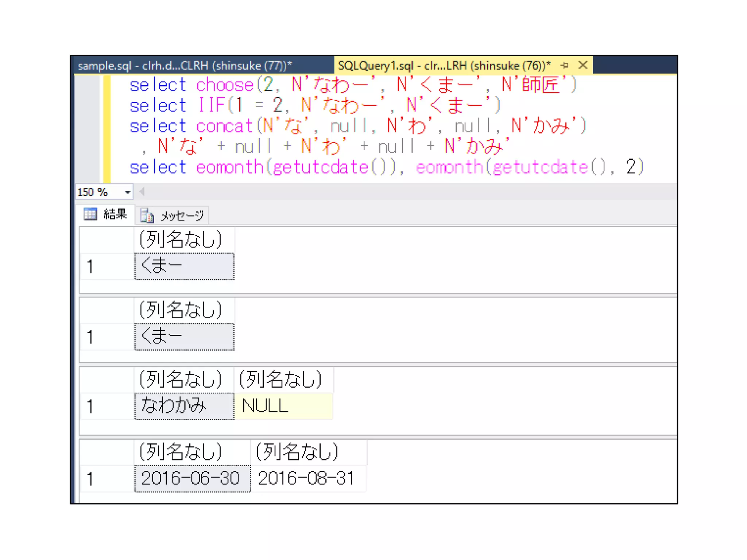Switch to the メッセージ tab
This screenshot has height=560, width=747.
point(182,216)
